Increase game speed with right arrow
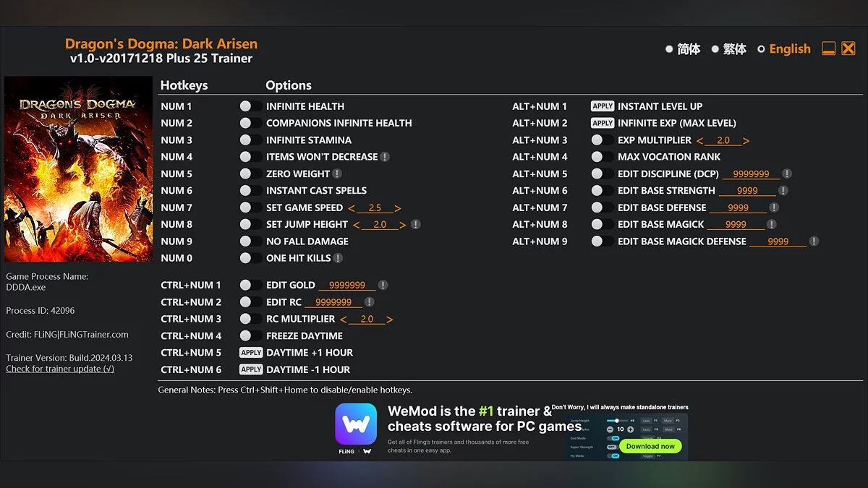The image size is (868, 488). point(398,208)
